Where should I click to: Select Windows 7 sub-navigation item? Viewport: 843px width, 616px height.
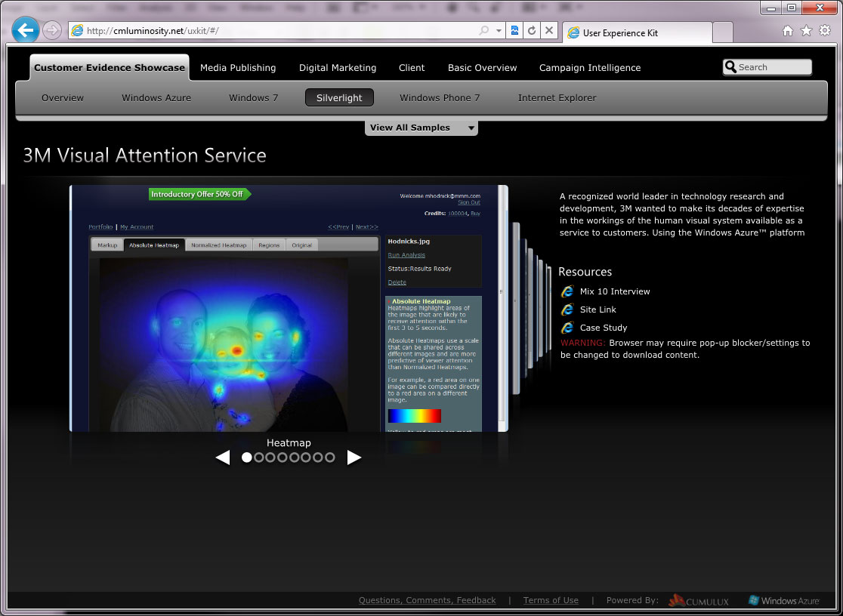coord(254,98)
